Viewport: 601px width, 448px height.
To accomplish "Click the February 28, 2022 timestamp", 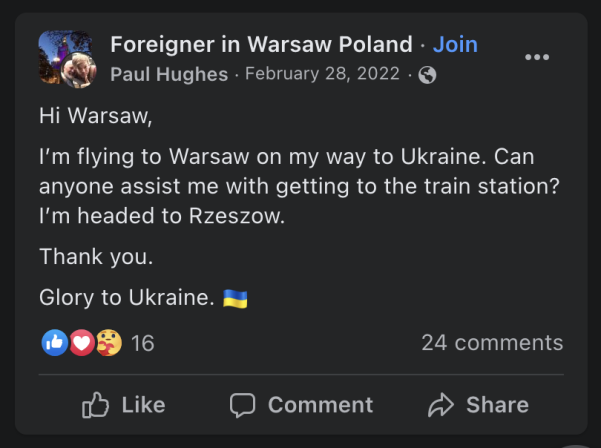I will tap(322, 74).
